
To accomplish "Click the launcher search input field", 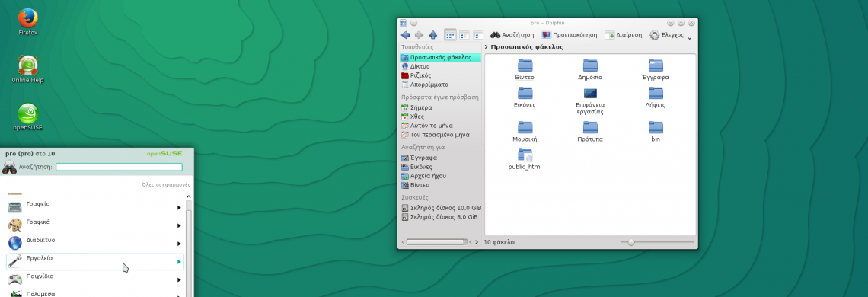I will click(x=119, y=167).
